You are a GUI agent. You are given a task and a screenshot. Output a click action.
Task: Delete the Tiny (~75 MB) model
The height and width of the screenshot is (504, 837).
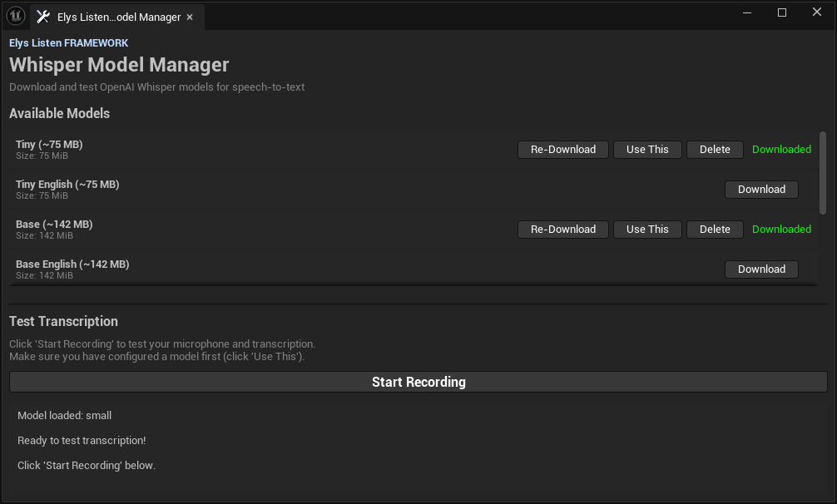(x=715, y=150)
